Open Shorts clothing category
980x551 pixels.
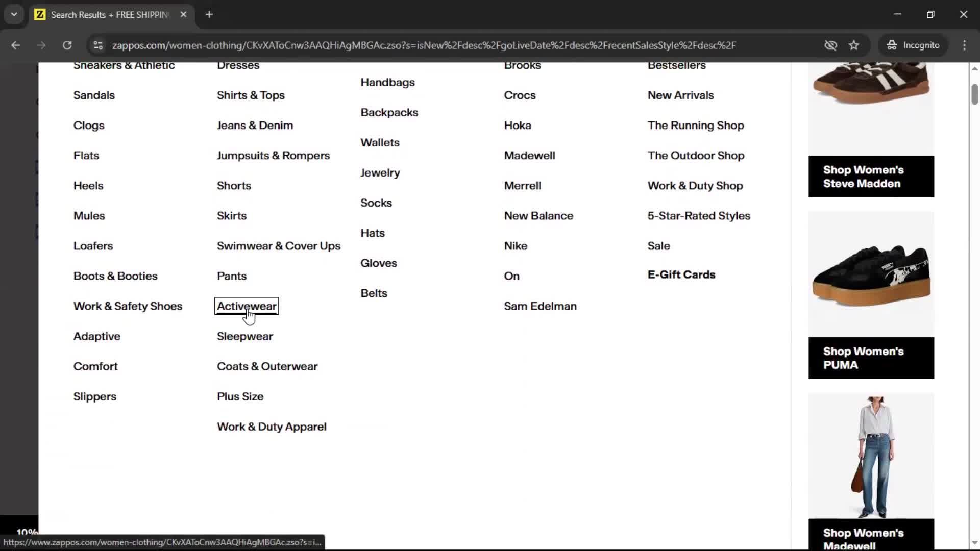click(x=234, y=186)
